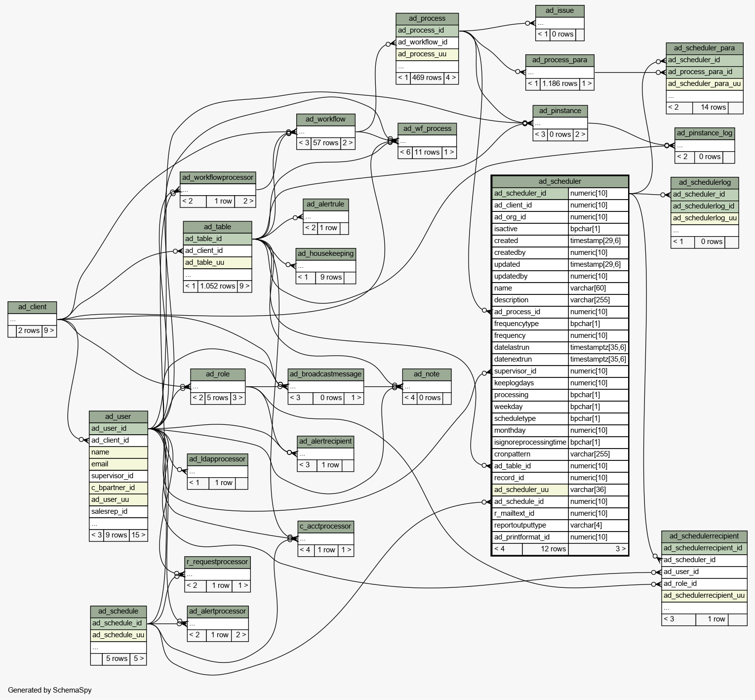This screenshot has height=700, width=755.
Task: Select ad_process_uu column in ad_process
Action: click(x=427, y=54)
